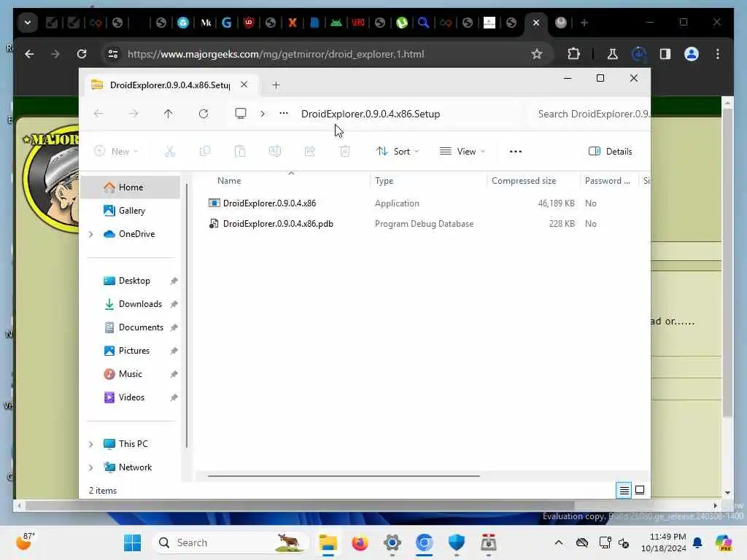Viewport: 747px width, 560px height.
Task: Select the DroidExplorer.0.9.0.4.x86 application file
Action: (269, 203)
